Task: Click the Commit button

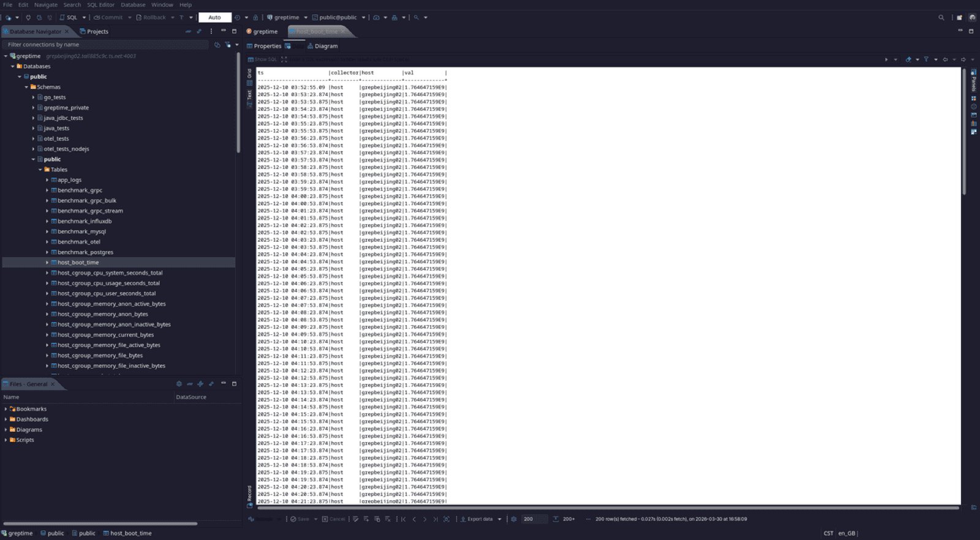Action: [108, 17]
